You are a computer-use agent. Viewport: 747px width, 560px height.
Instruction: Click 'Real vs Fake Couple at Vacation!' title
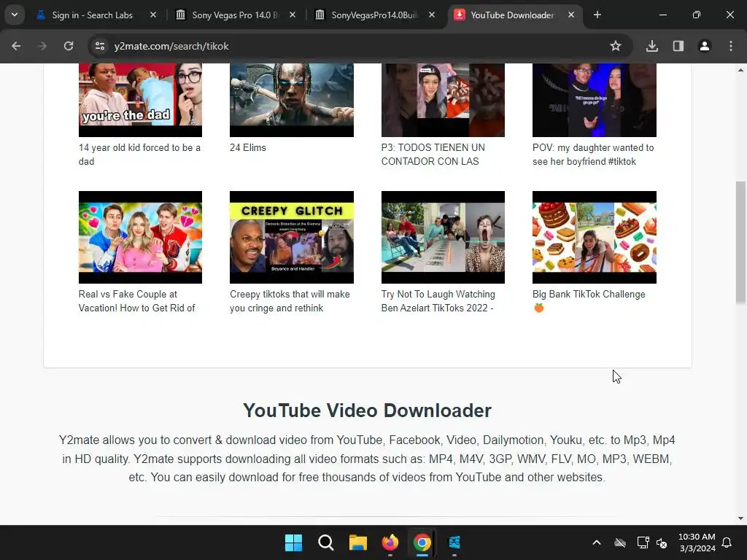coord(136,301)
